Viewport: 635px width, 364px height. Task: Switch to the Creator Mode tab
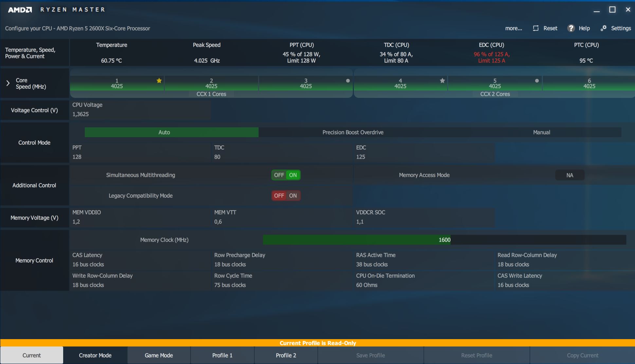click(x=95, y=355)
